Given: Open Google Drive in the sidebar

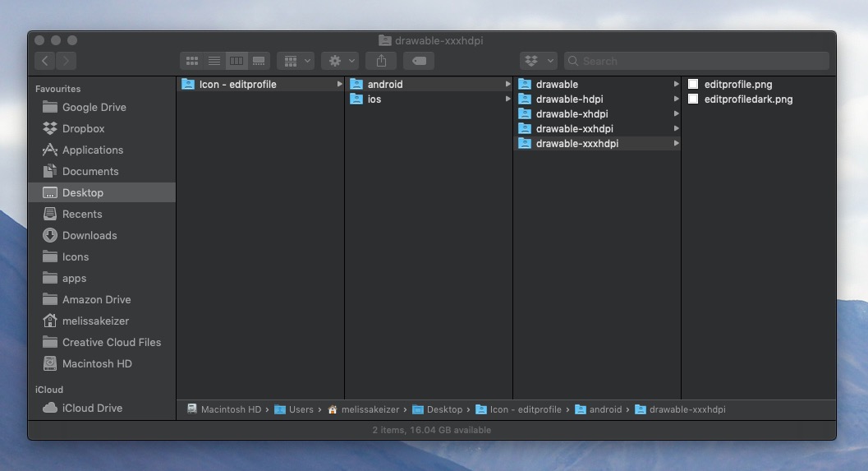Looking at the screenshot, I should (103, 107).
